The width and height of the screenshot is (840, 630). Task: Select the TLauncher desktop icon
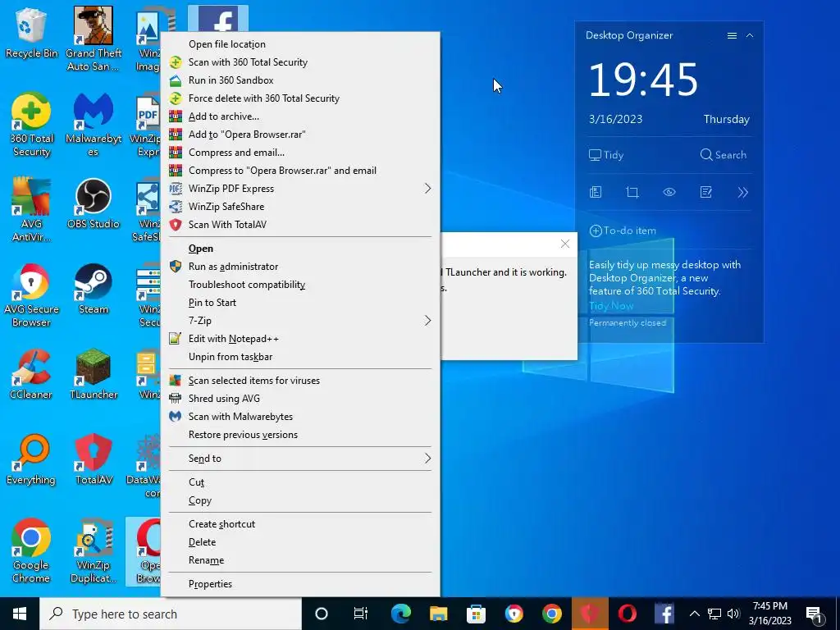(94, 374)
